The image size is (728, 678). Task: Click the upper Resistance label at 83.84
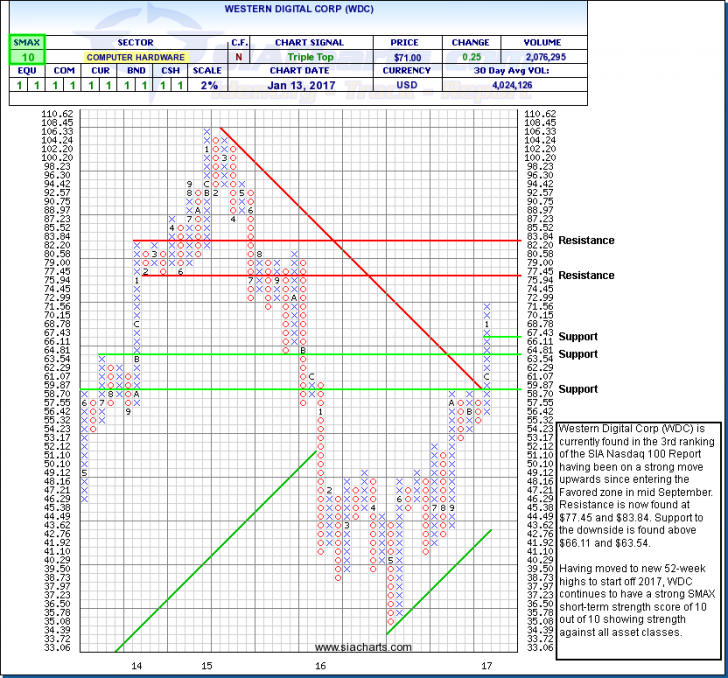click(587, 240)
